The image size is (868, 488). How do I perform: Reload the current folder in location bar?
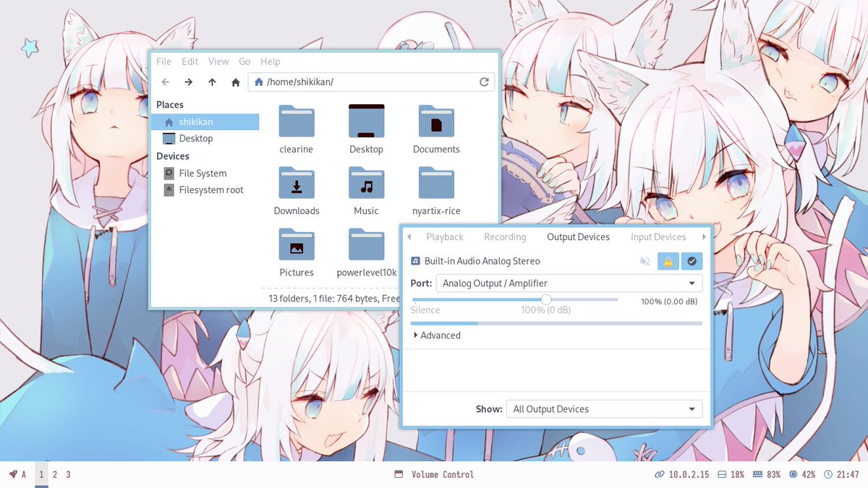[x=484, y=82]
